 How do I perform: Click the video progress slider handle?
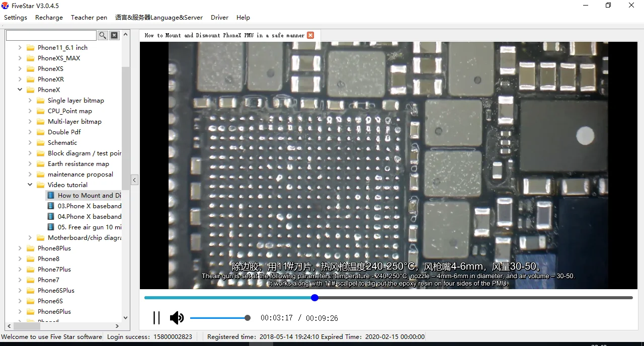pos(315,298)
